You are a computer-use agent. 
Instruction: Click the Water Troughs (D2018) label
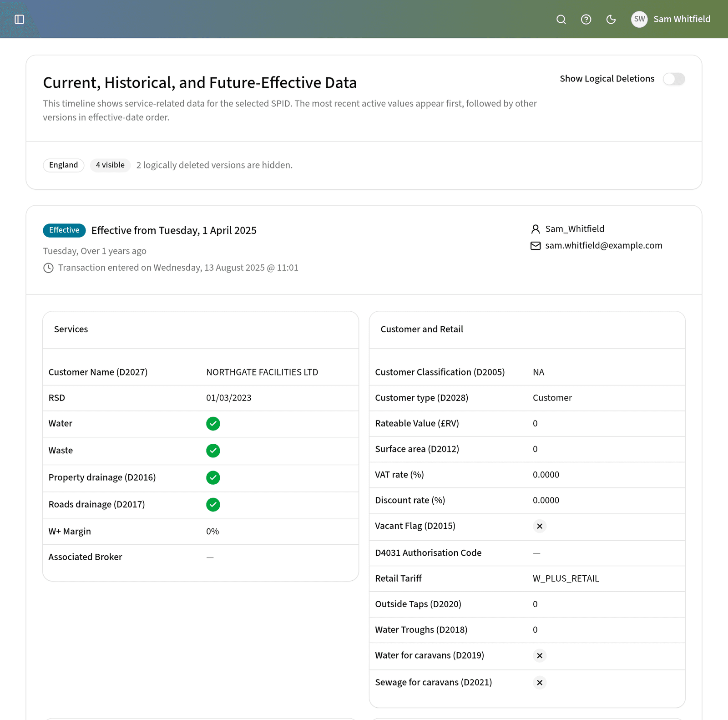[421, 630]
